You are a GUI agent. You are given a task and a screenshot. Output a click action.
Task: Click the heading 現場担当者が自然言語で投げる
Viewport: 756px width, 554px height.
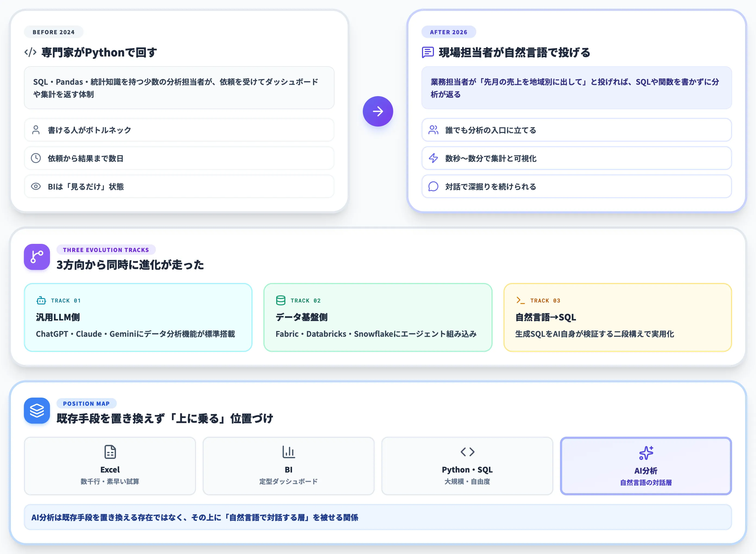(515, 52)
